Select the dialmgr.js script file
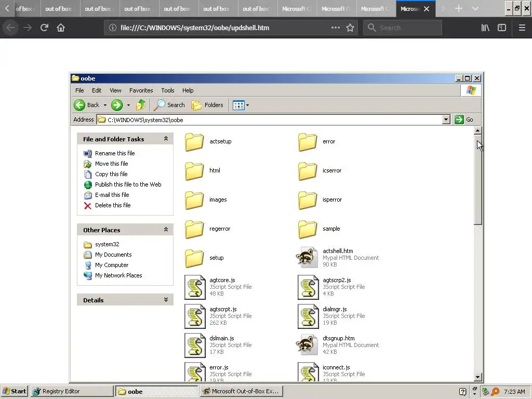The height and width of the screenshot is (399, 532). 331,316
